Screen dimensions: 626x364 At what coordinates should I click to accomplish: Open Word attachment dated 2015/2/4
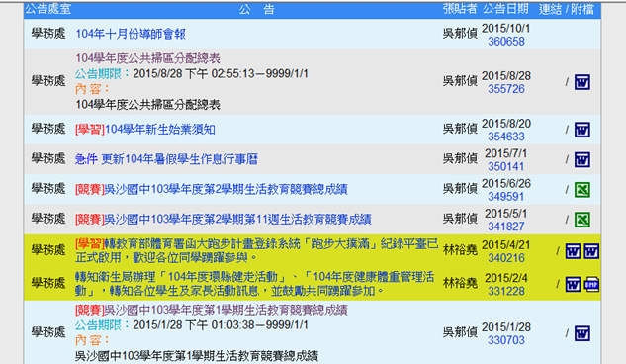tap(573, 285)
